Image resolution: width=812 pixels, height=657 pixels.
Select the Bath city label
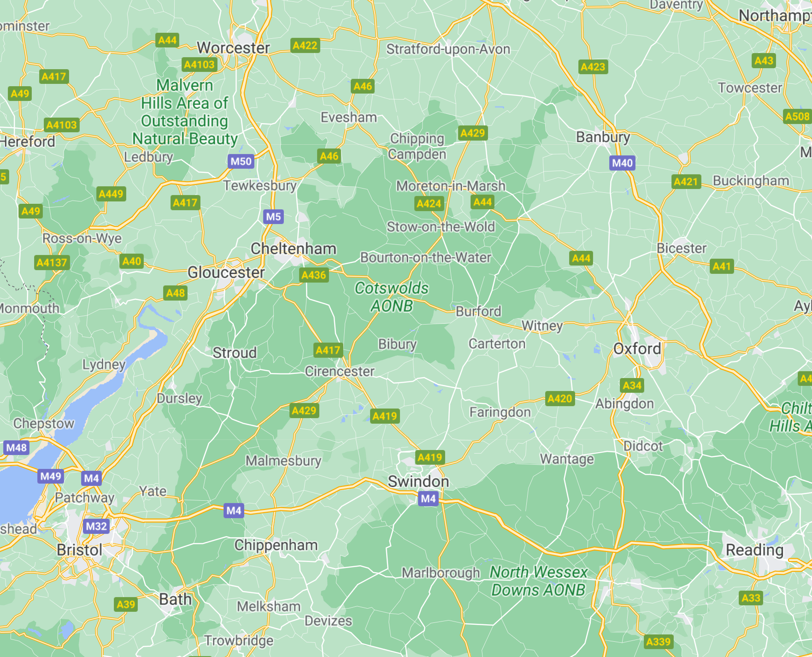[x=175, y=599]
